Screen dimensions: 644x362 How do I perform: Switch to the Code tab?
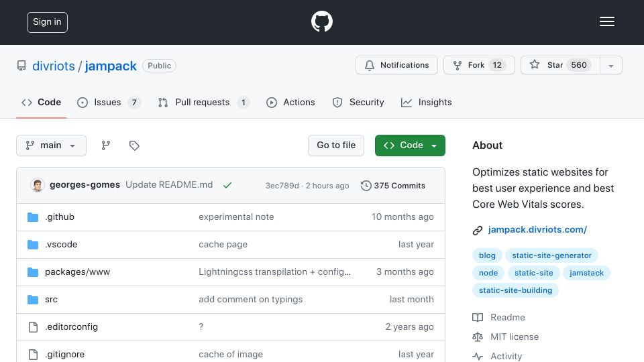point(41,102)
